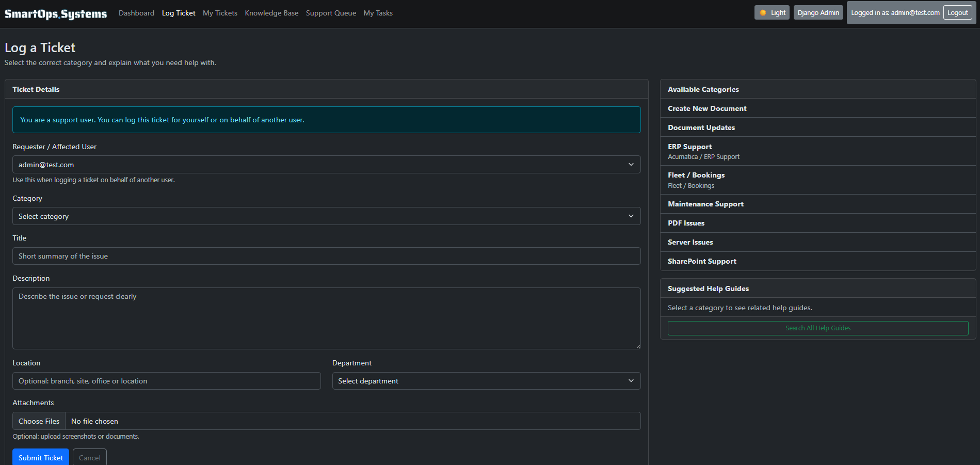The width and height of the screenshot is (980, 465).
Task: Open the Dashboard nav item
Action: [136, 13]
